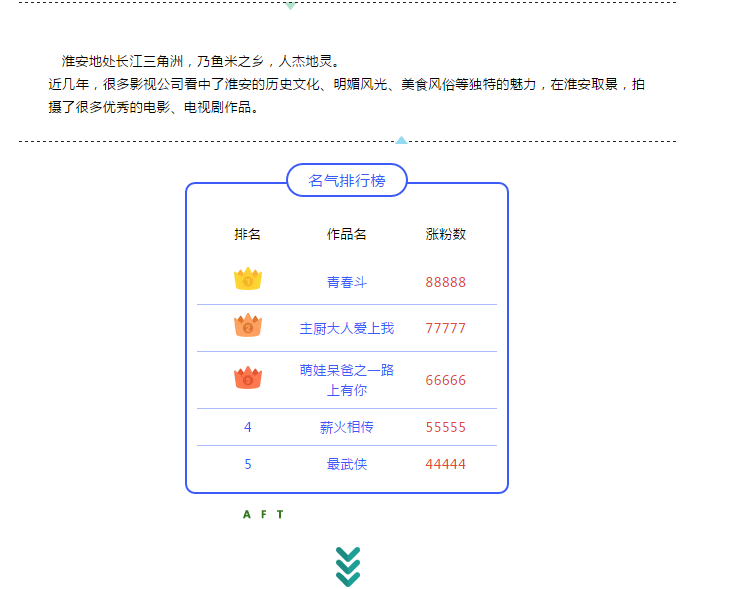Open the 薪火相传 entry

347,427
